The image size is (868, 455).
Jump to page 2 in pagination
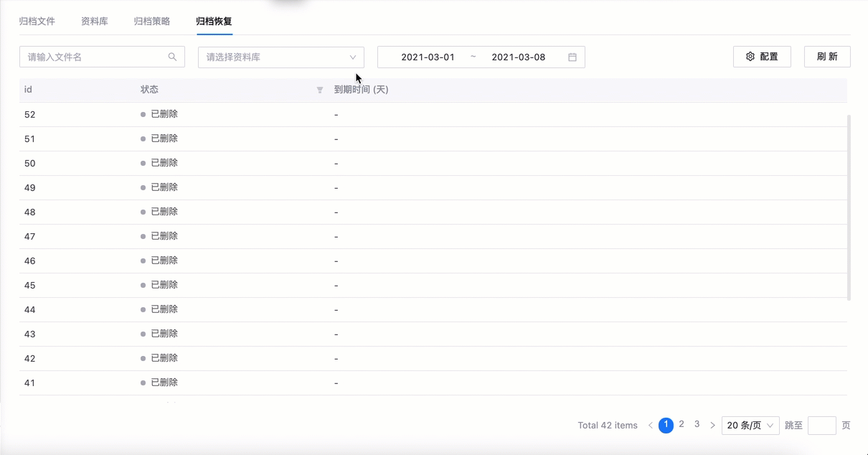tap(681, 424)
